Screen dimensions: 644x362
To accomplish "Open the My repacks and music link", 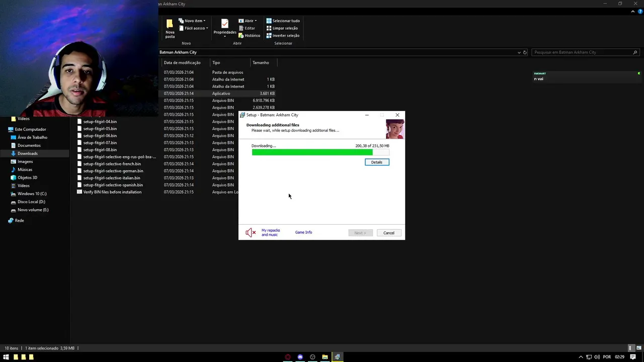I will (271, 232).
